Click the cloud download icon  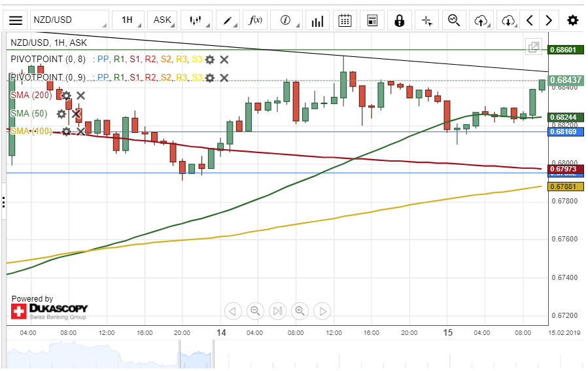[x=509, y=20]
